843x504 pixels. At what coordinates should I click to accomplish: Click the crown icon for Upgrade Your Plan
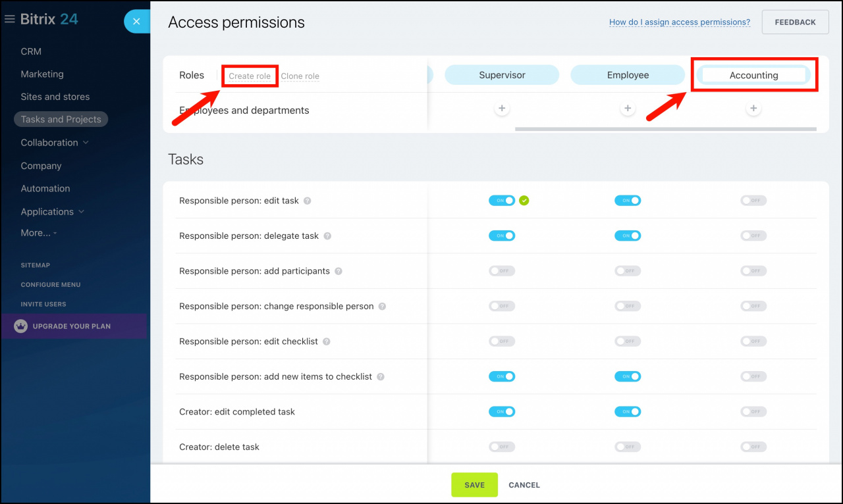(20, 326)
